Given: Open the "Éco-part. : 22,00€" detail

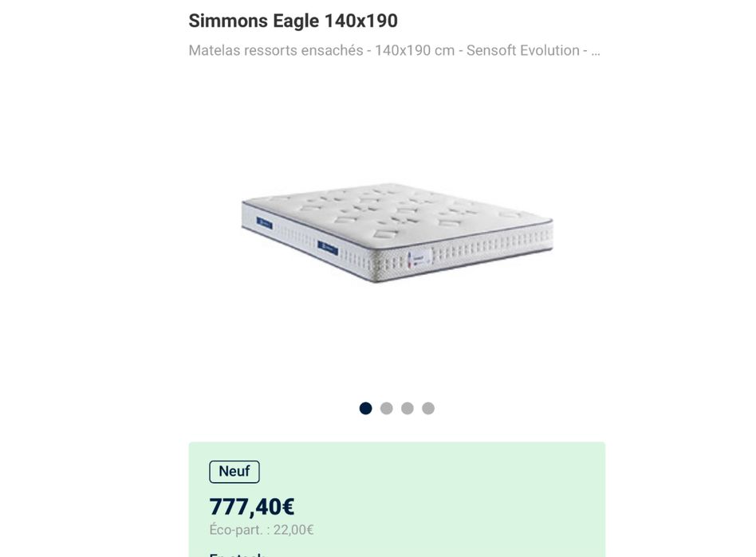Looking at the screenshot, I should [262, 530].
